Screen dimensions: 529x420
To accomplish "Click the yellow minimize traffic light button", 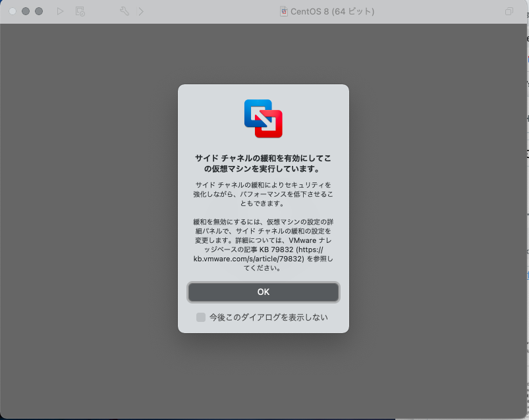I will [25, 11].
